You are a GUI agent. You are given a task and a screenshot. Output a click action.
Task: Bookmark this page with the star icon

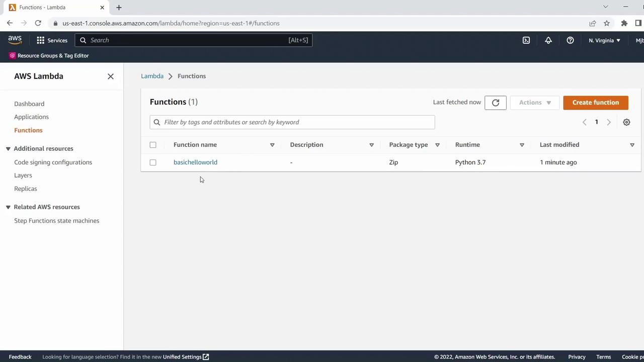607,23
